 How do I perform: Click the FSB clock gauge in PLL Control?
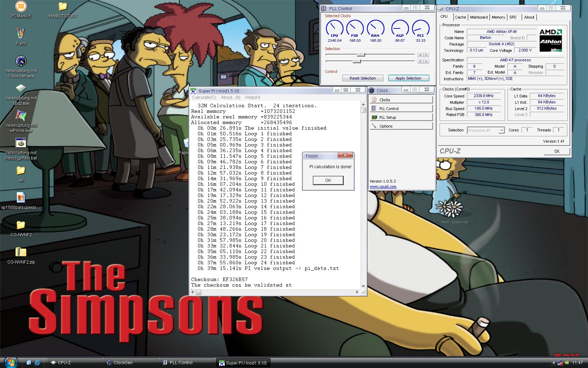pos(355,29)
